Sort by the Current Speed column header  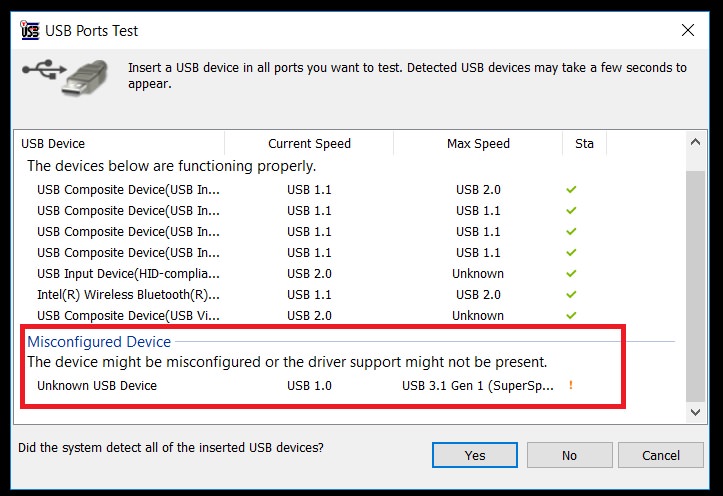click(309, 143)
